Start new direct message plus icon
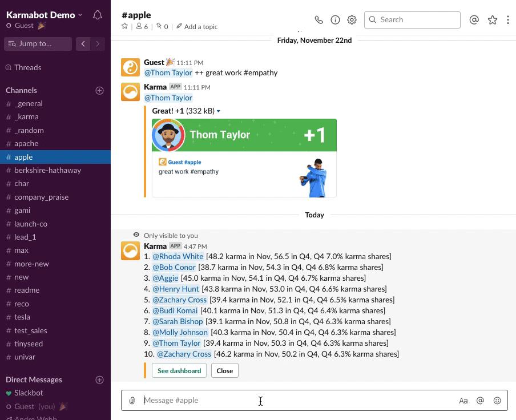Viewport: 516px width, 420px height. coord(99,380)
